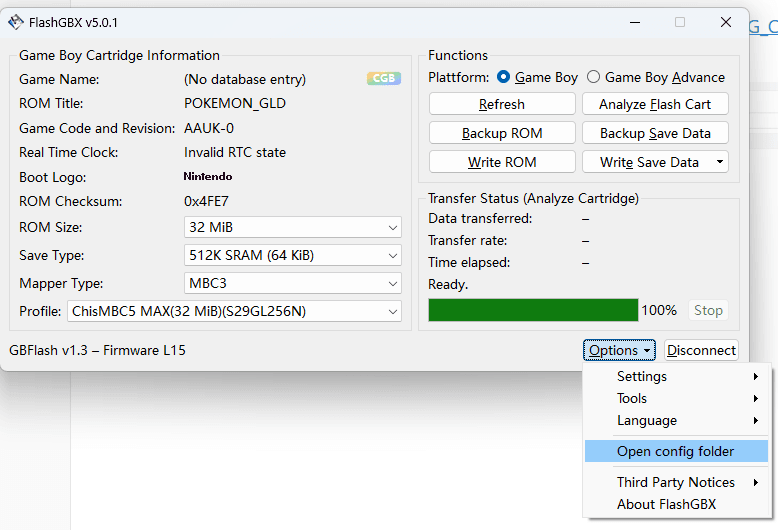Click the GBFlash v1.3 firmware status text

[x=97, y=350]
